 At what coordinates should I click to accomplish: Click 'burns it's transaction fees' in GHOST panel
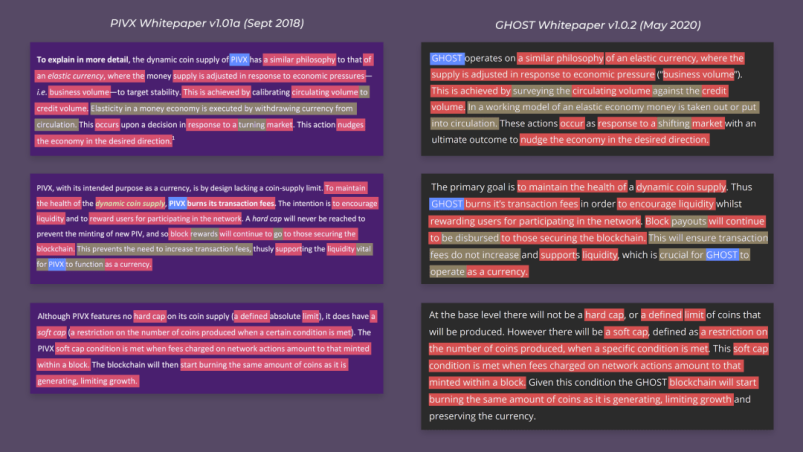point(522,204)
